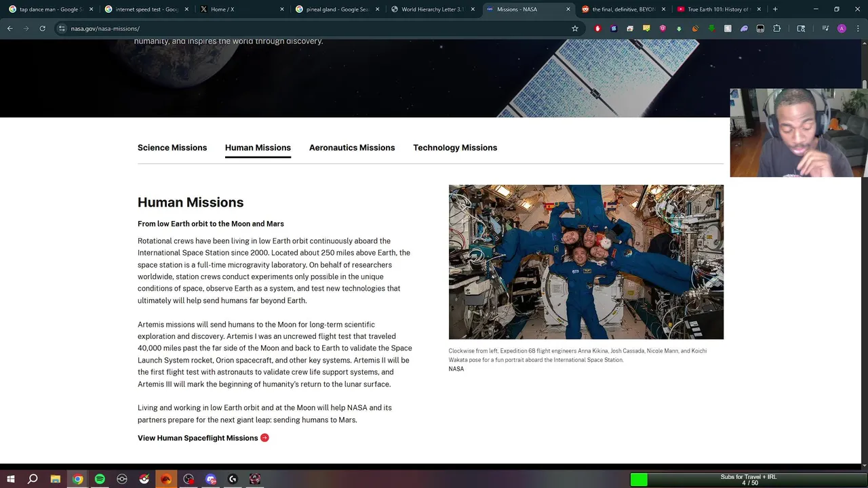Viewport: 868px width, 488px height.
Task: Open the orange satellite-dish extension icon
Action: click(x=695, y=28)
